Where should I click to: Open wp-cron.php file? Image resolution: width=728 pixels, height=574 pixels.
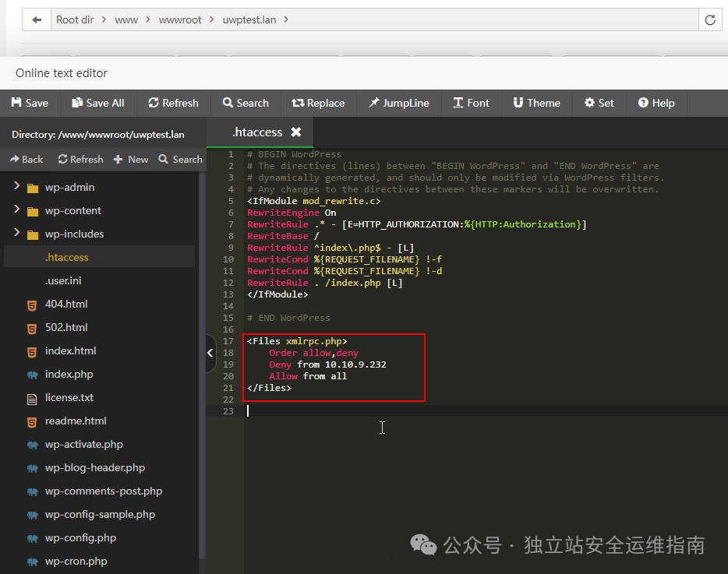coord(76,561)
